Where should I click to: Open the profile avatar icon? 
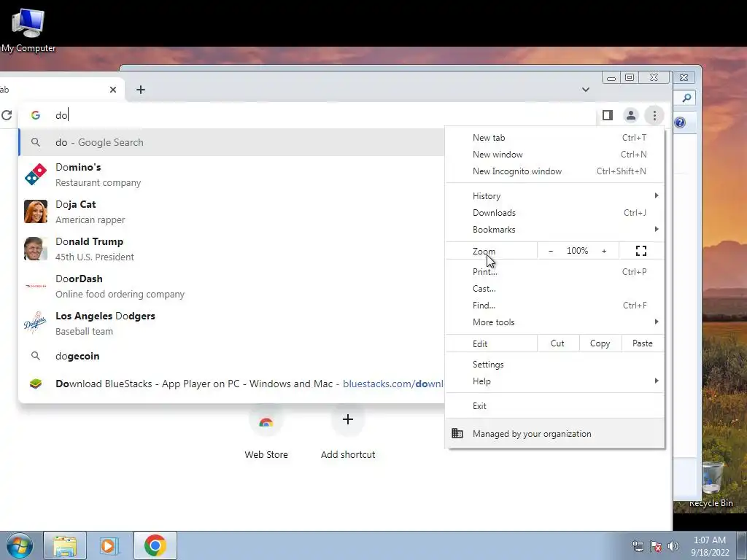point(631,115)
